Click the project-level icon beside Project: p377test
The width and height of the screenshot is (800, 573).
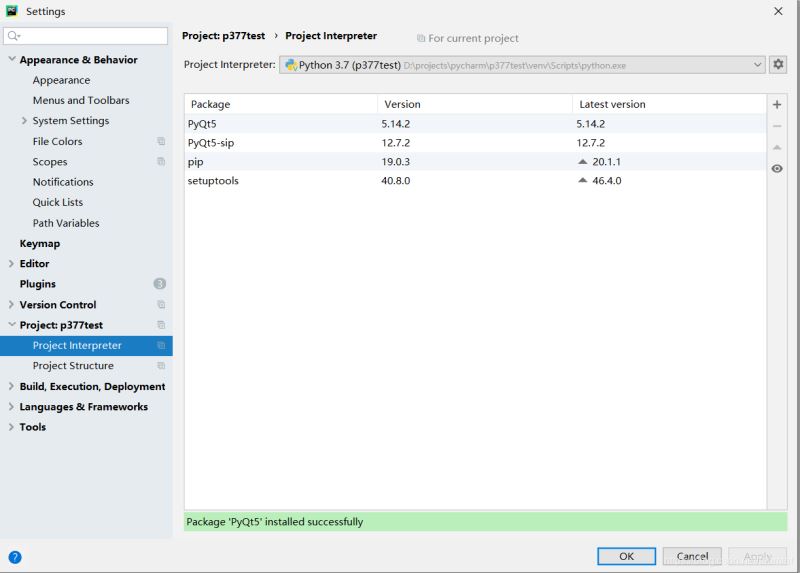161,325
